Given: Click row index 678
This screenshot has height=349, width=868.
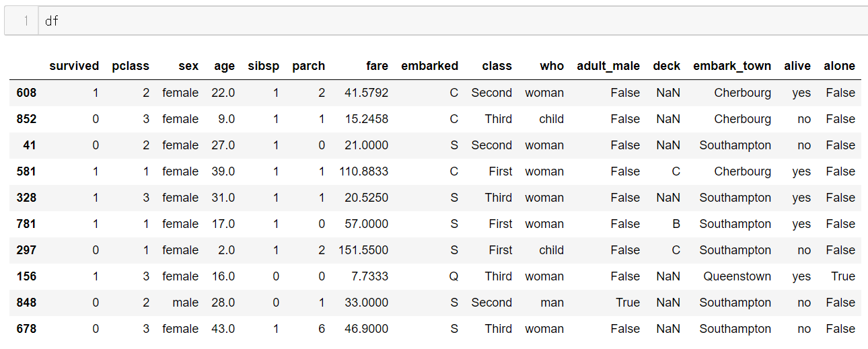Looking at the screenshot, I should [x=26, y=329].
